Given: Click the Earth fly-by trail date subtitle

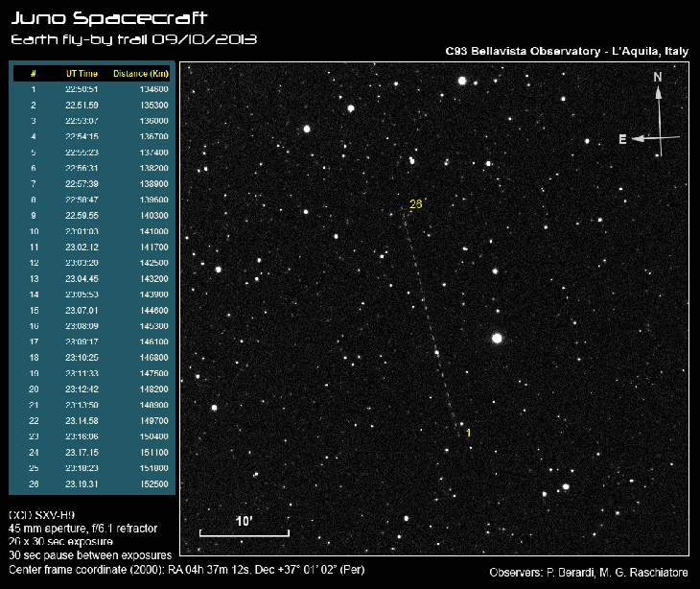Looking at the screenshot, I should [133, 39].
